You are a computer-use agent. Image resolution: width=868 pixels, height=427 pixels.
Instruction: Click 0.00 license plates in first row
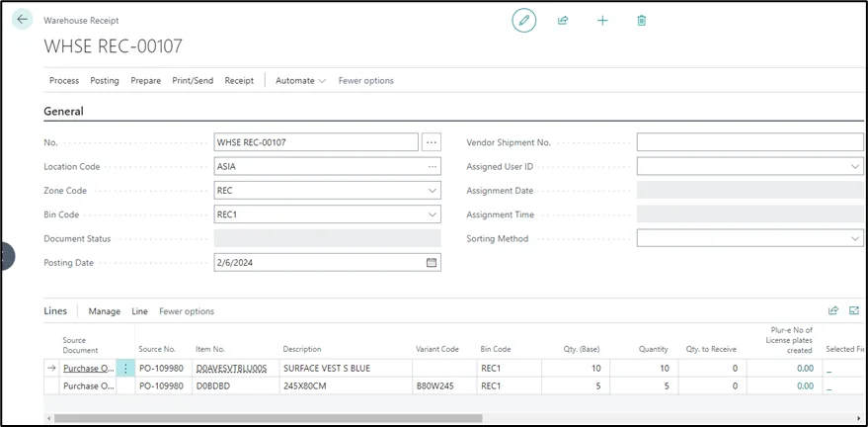pyautogui.click(x=805, y=369)
